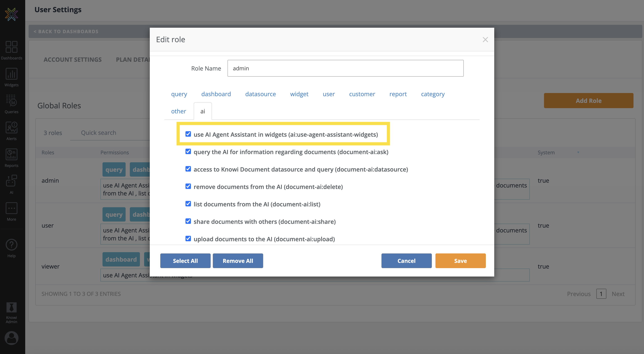Close the Edit role dialog
Screen dimensions: 644x354
485,39
